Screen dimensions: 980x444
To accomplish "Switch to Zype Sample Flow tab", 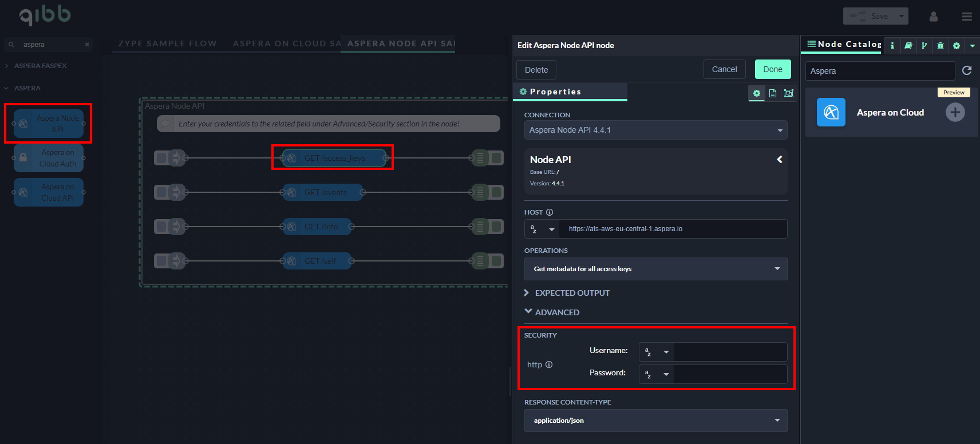I will pos(167,43).
